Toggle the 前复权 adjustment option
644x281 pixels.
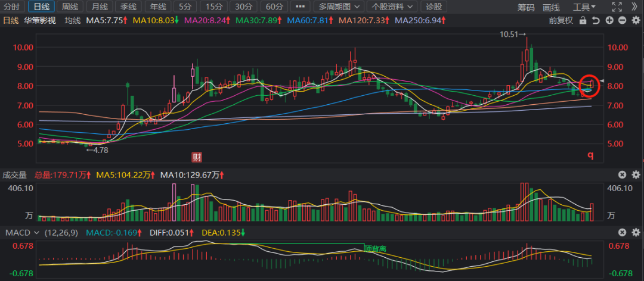[x=561, y=20]
